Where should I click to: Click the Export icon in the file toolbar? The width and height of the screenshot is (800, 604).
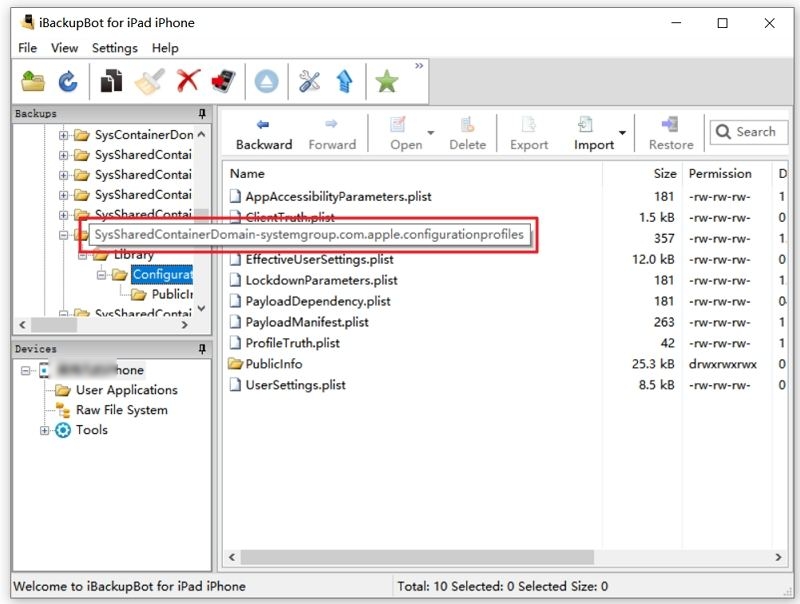coord(528,130)
